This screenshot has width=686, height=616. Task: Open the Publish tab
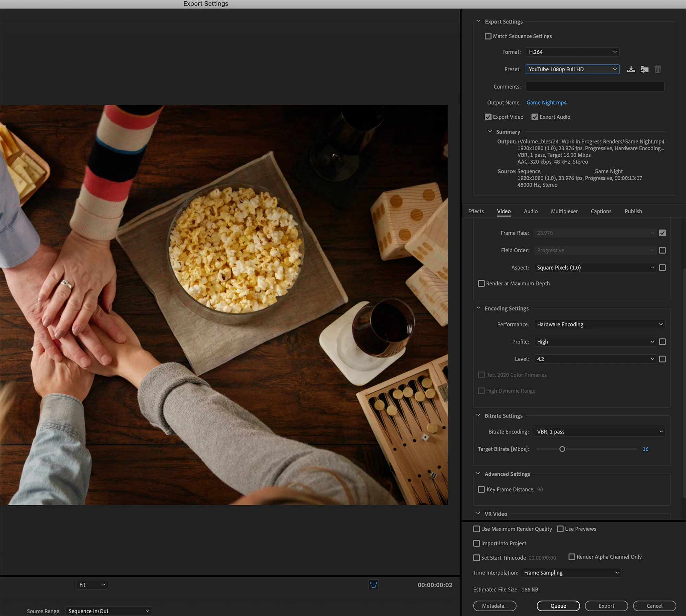click(x=633, y=211)
